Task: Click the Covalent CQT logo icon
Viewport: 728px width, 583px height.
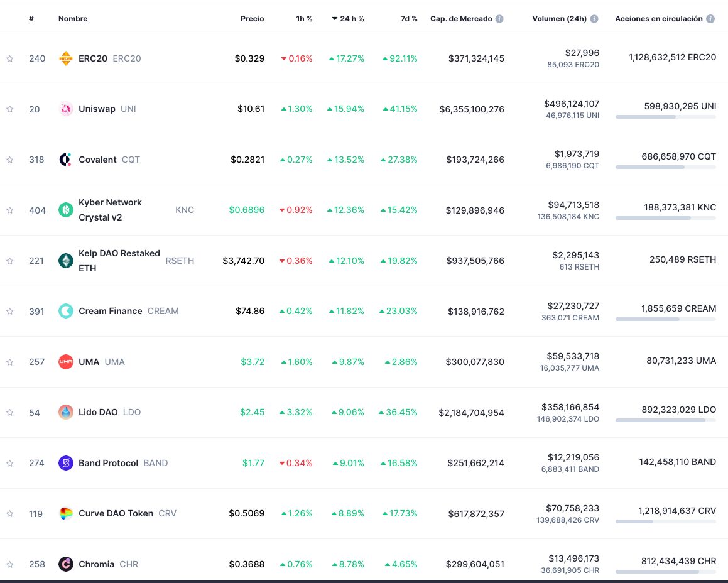Action: click(66, 160)
